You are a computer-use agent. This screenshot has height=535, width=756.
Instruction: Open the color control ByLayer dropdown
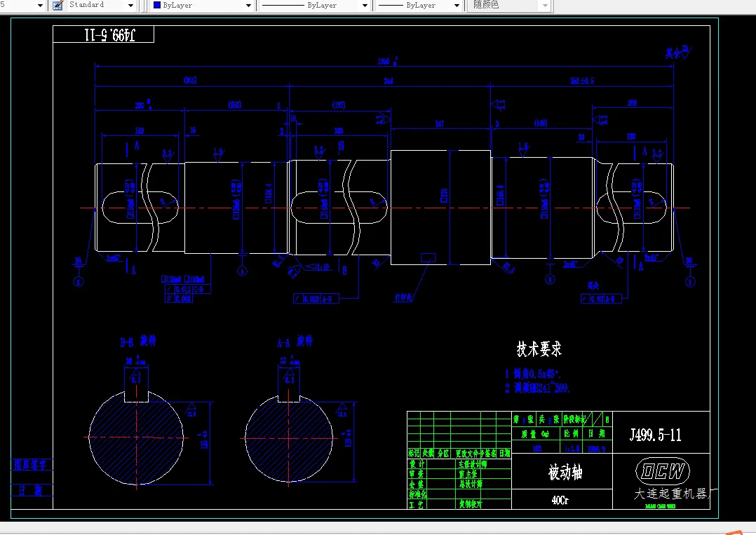(249, 6)
